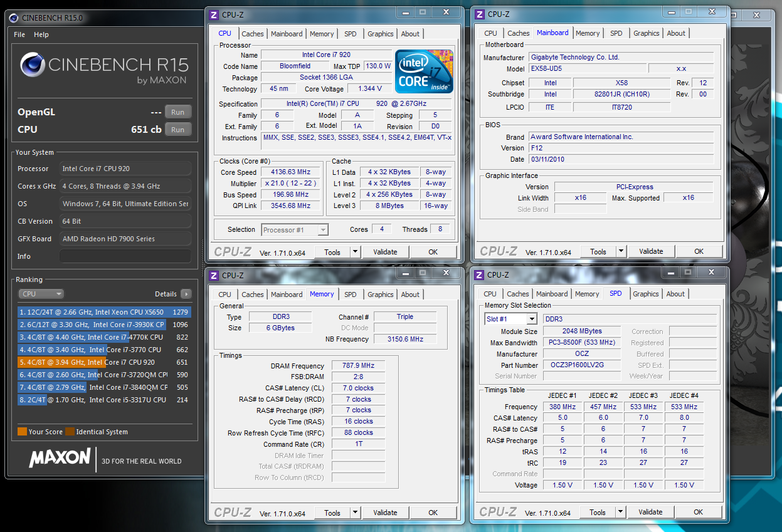782x532 pixels.
Task: Click Validate in the CPU tab window
Action: (385, 252)
